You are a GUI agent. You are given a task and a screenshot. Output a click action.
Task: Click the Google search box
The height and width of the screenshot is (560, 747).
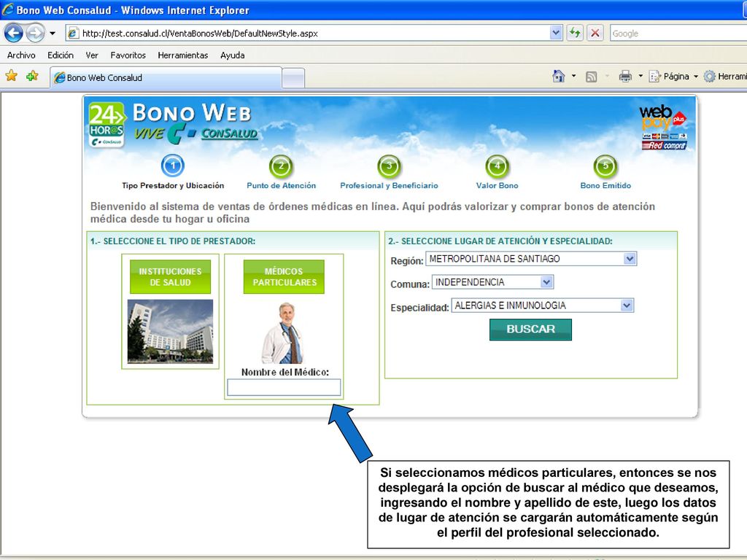pos(678,34)
